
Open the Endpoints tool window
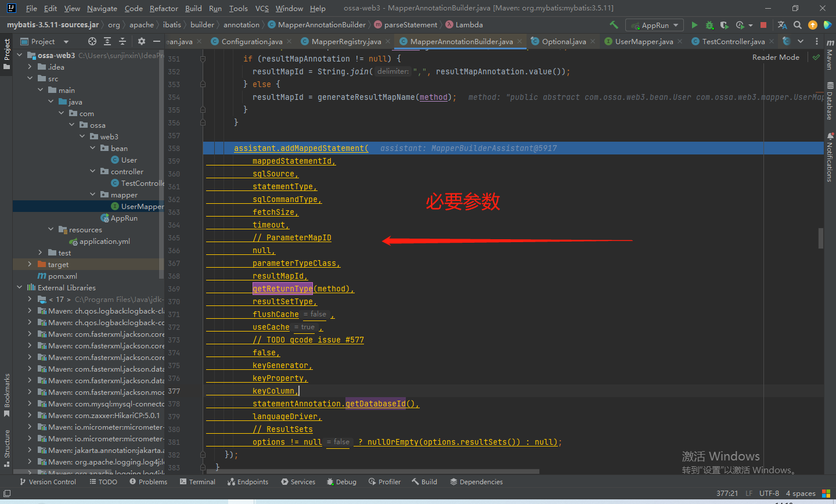pos(248,482)
